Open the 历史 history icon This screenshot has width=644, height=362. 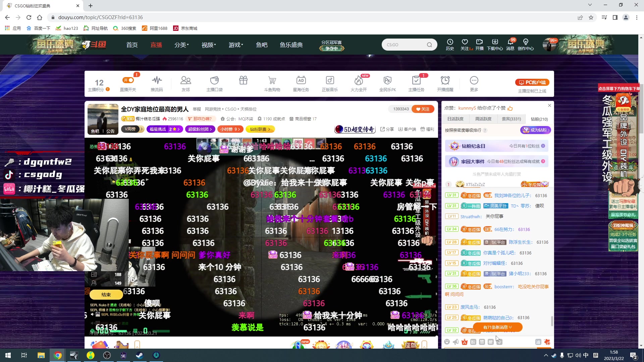coord(450,44)
